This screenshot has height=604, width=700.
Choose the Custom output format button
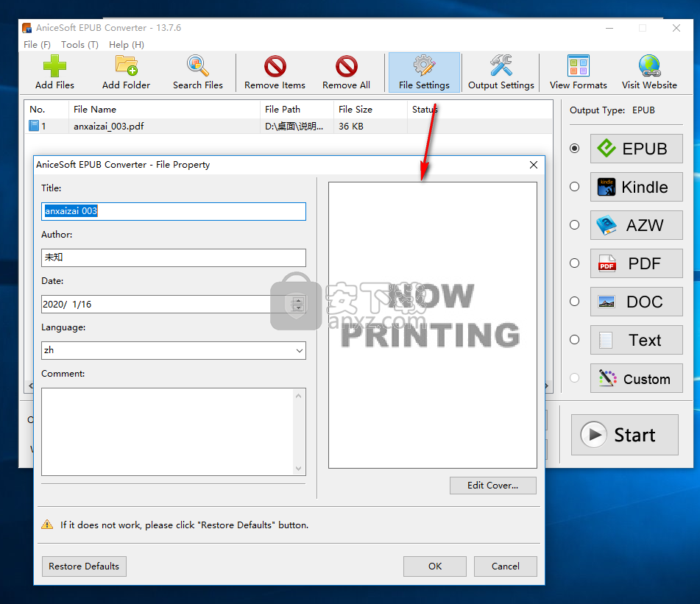click(636, 379)
